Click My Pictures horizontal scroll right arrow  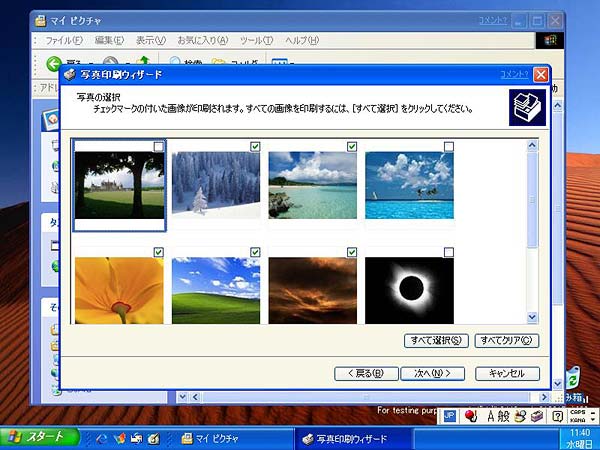click(544, 397)
